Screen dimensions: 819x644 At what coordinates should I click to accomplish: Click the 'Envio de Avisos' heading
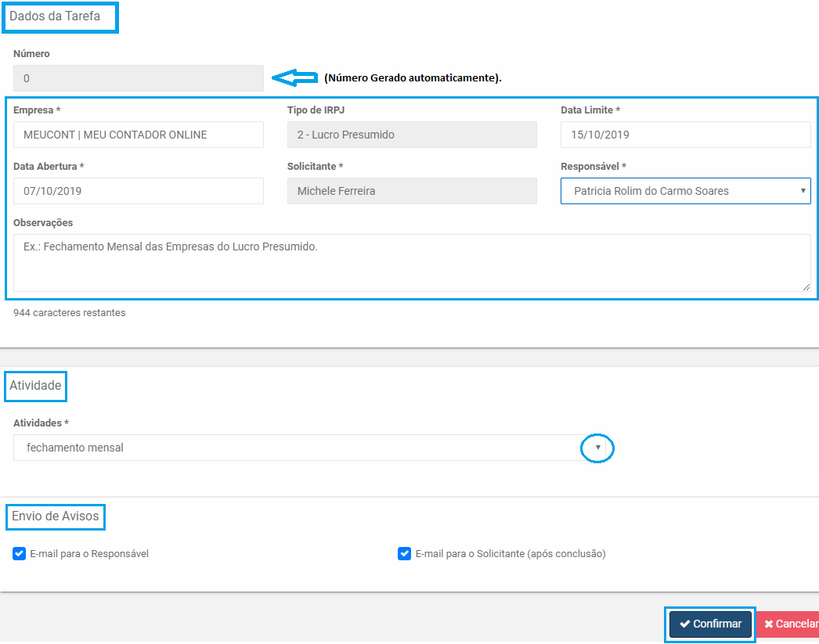coord(56,516)
